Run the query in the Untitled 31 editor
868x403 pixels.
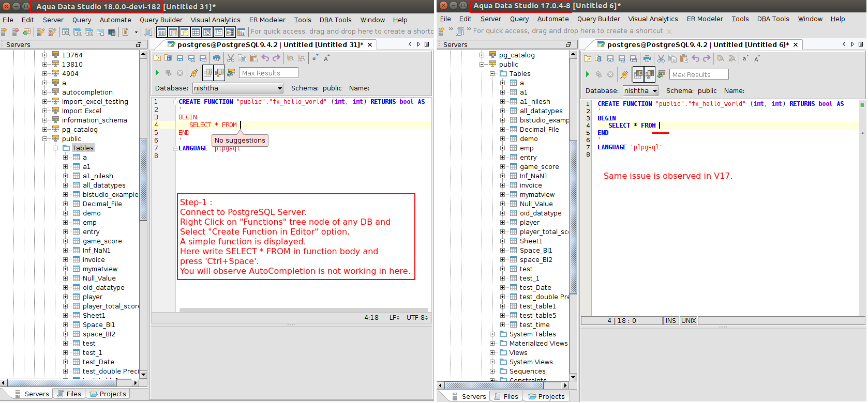[x=157, y=73]
